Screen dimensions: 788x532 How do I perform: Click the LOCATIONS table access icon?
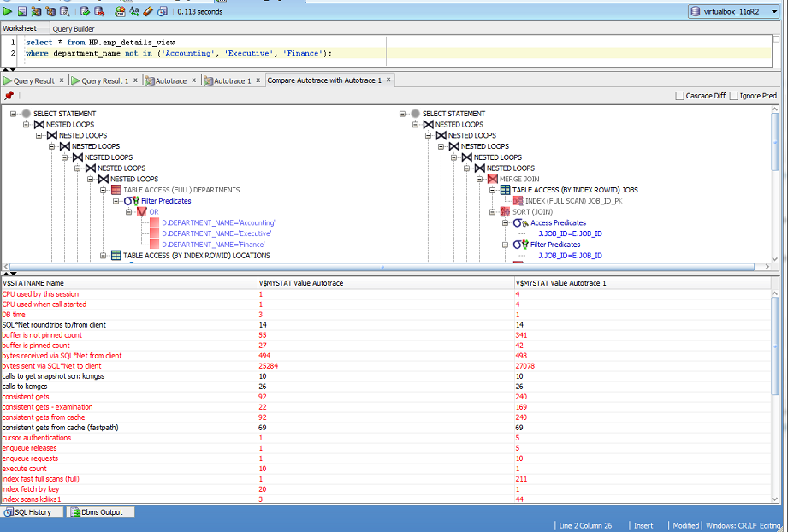point(116,255)
